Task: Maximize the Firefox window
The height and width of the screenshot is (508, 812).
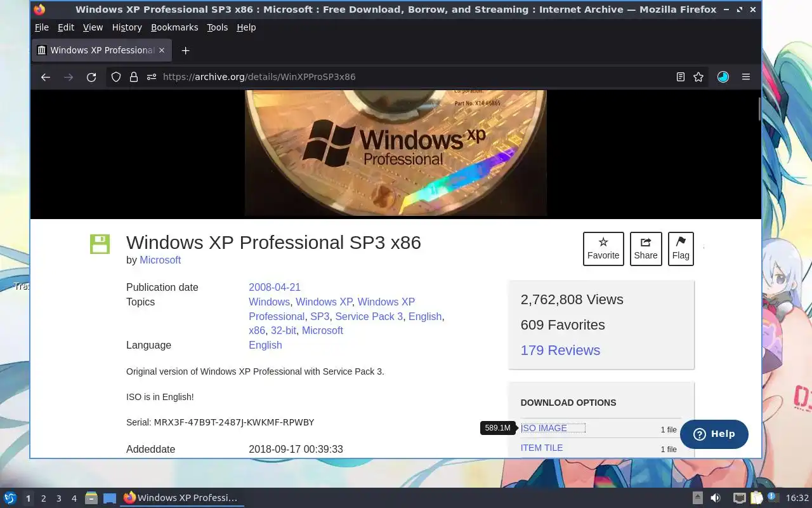Action: (740, 10)
